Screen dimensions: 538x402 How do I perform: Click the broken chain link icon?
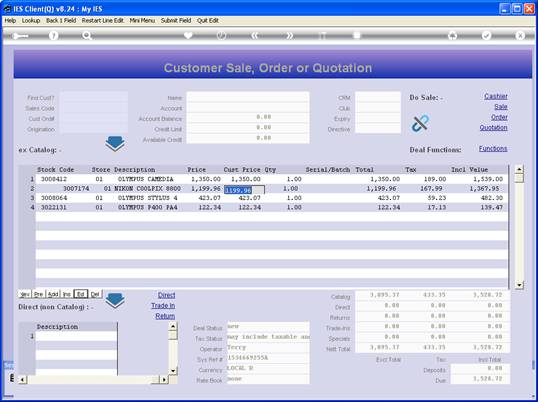click(x=420, y=123)
